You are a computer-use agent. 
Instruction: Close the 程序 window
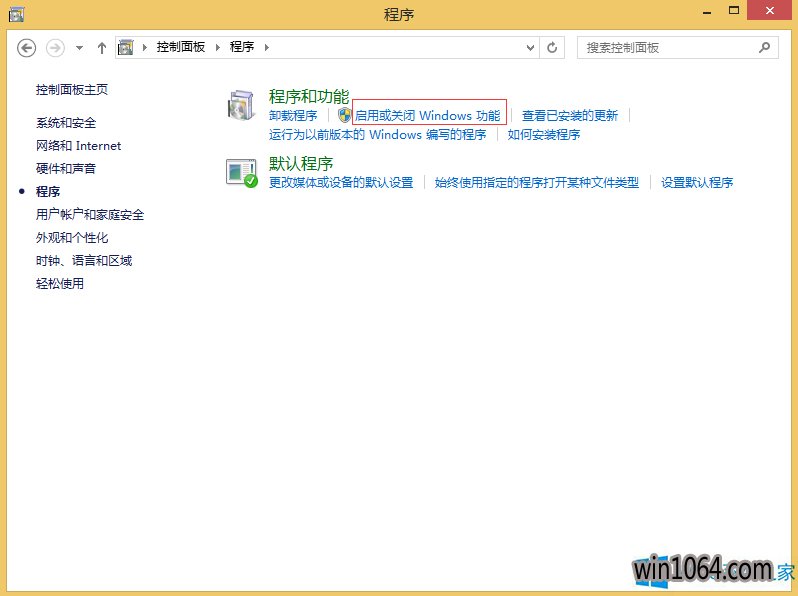coord(770,10)
